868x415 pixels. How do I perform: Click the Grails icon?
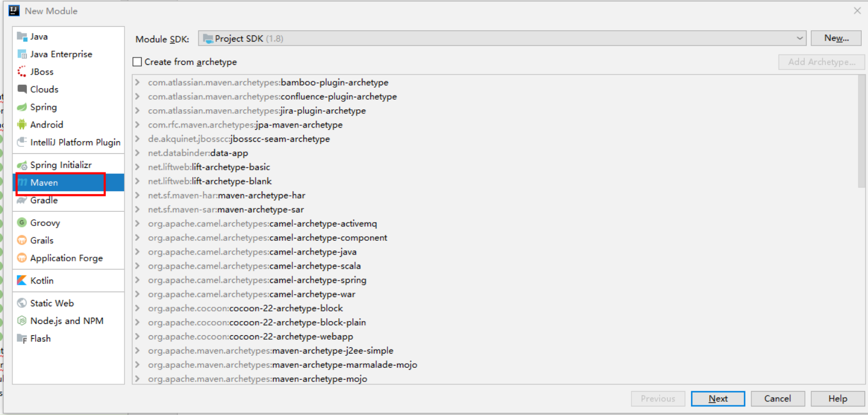click(x=22, y=240)
